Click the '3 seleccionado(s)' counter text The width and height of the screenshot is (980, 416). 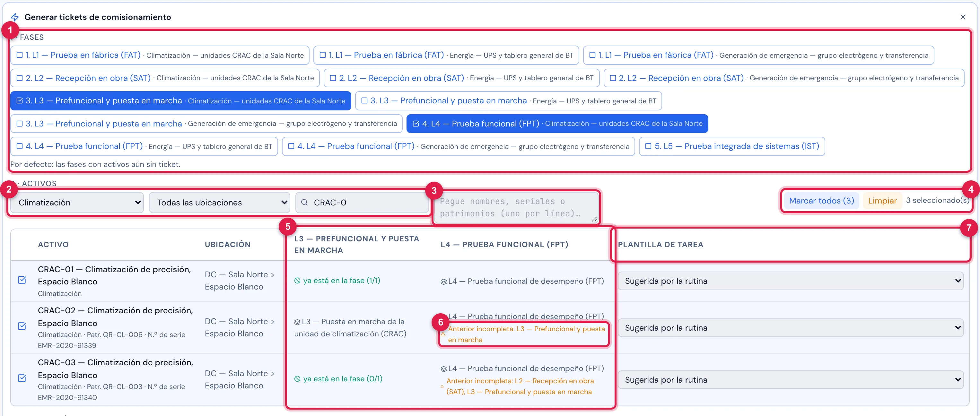[937, 200]
